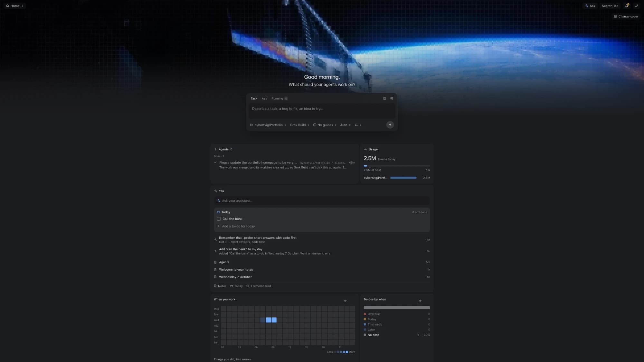
Task: Open the saved templates icon in task box
Action: pyautogui.click(x=384, y=98)
